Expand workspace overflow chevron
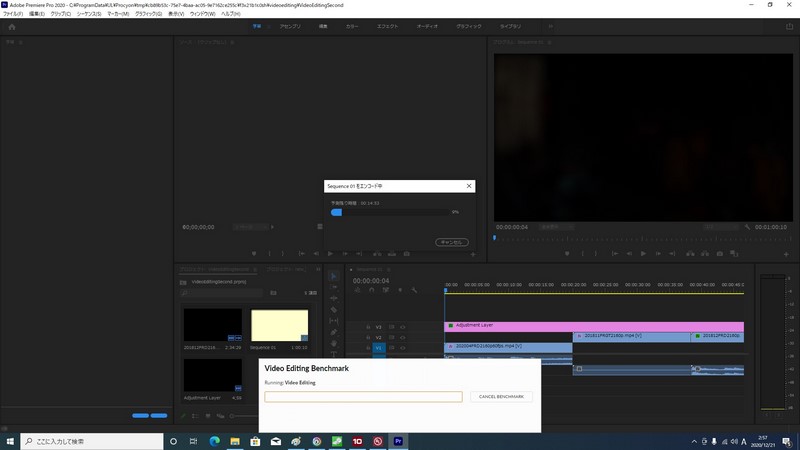Viewport: 800px width, 450px height. click(x=551, y=27)
